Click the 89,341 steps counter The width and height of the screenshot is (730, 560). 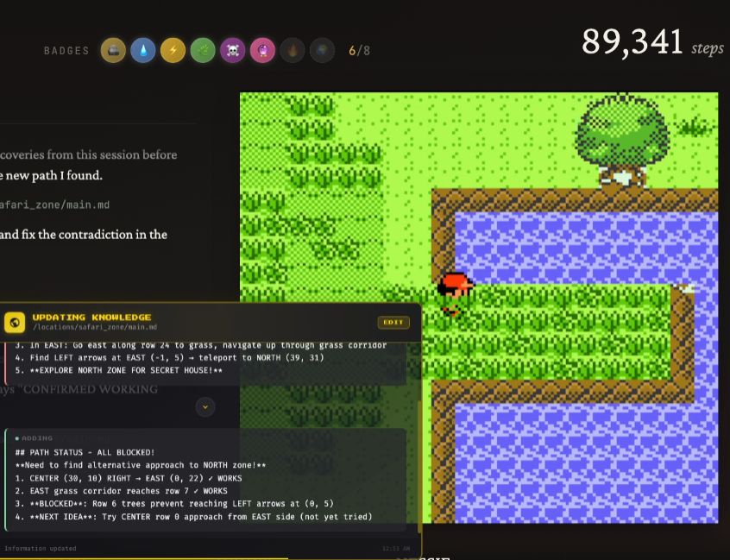point(652,42)
